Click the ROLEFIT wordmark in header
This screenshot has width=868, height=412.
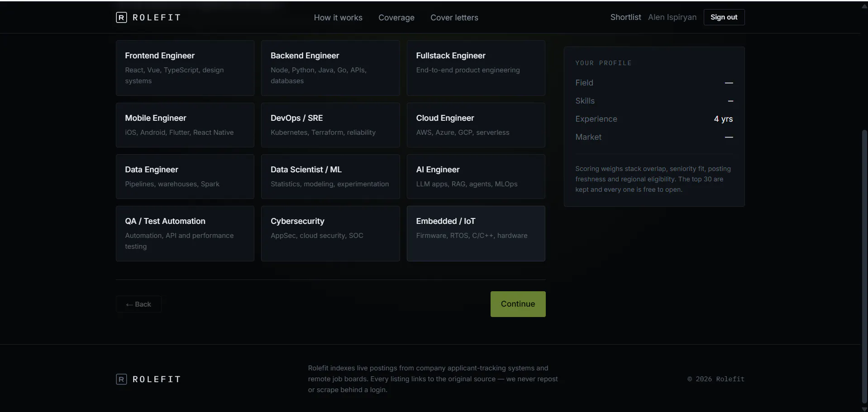157,17
